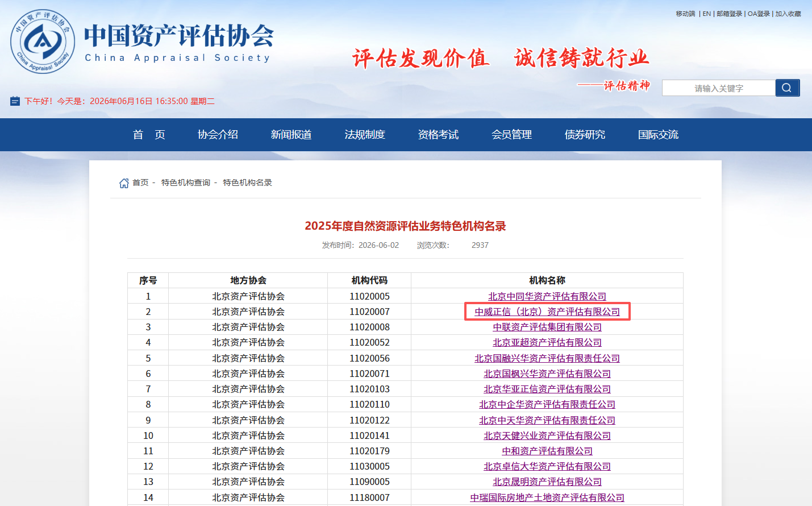Click the institution code 11020179
The width and height of the screenshot is (812, 506).
369,451
